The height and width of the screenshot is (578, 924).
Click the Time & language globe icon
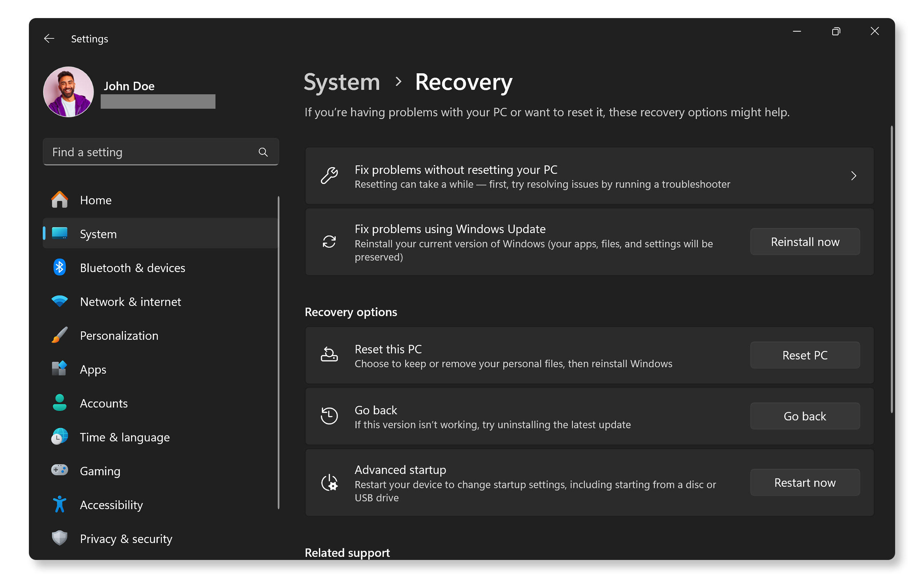(60, 436)
